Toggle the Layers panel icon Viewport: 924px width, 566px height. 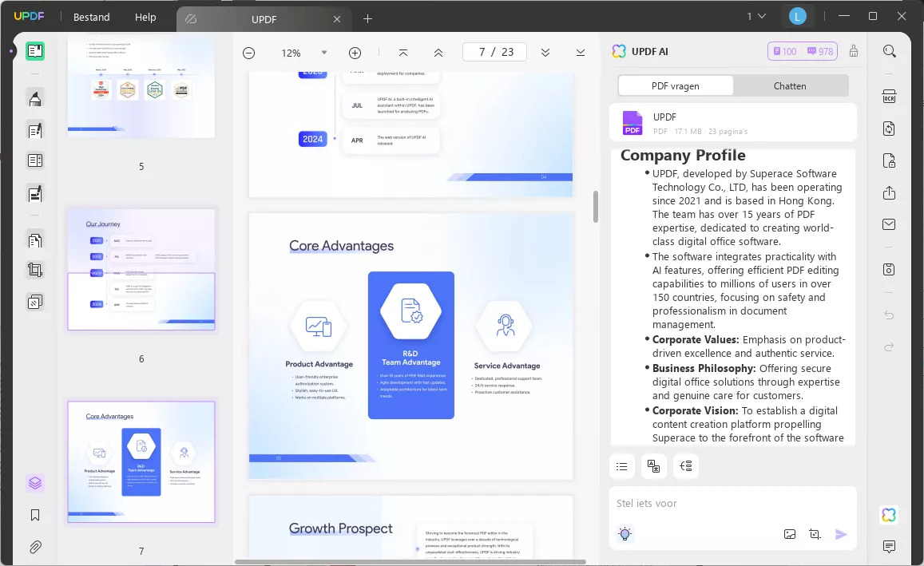pyautogui.click(x=35, y=483)
